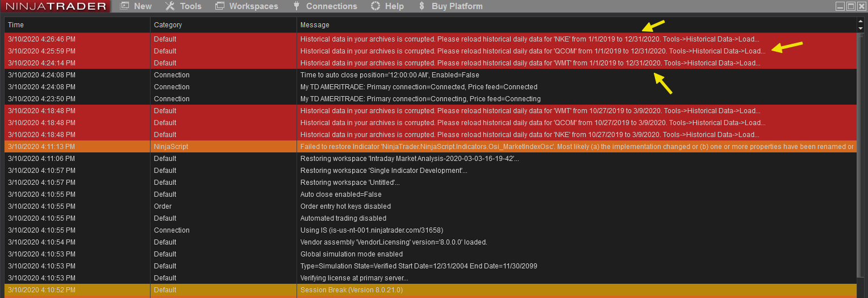Select the NKE corrupted data error at 4:26:46 PM
Screen dimensions: 868x298
click(x=398, y=39)
